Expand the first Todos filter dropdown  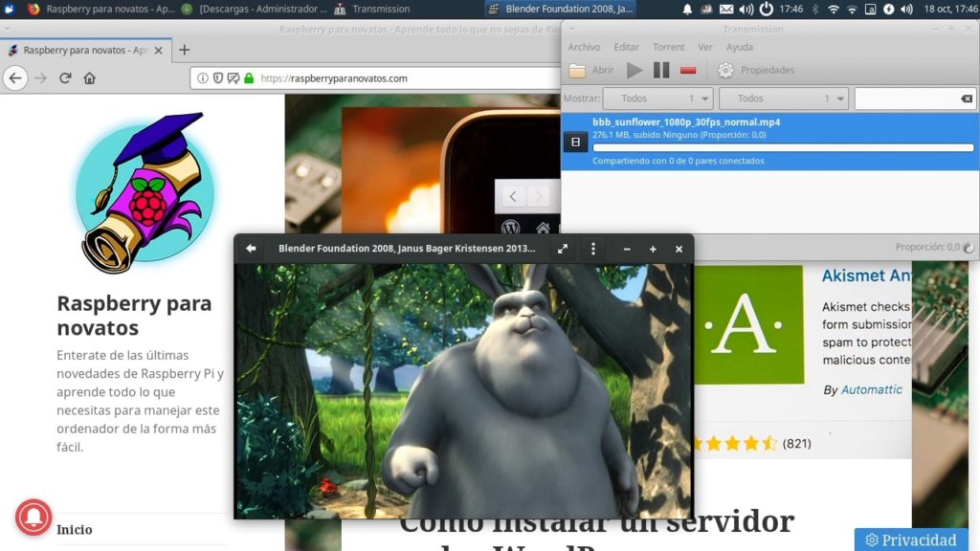click(x=658, y=99)
